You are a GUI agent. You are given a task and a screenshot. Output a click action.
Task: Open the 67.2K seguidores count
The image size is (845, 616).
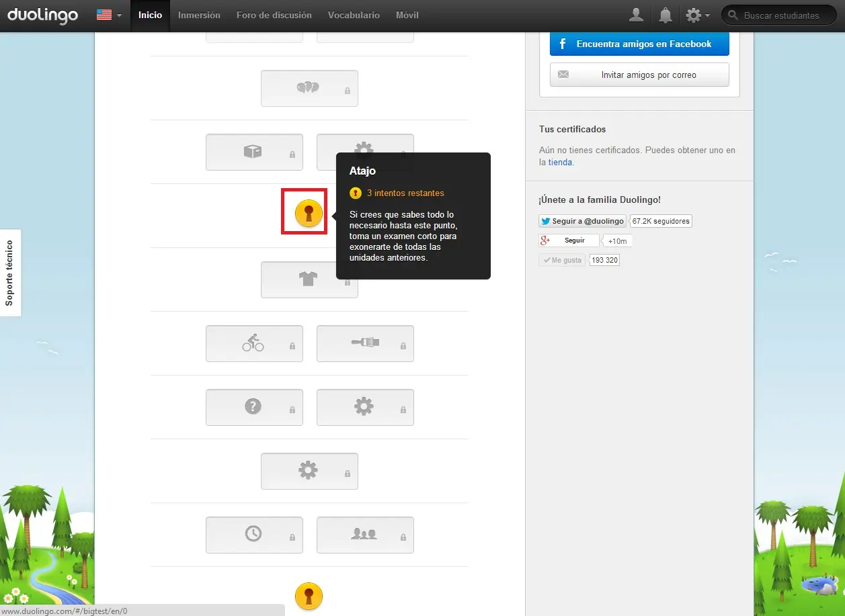click(x=661, y=221)
